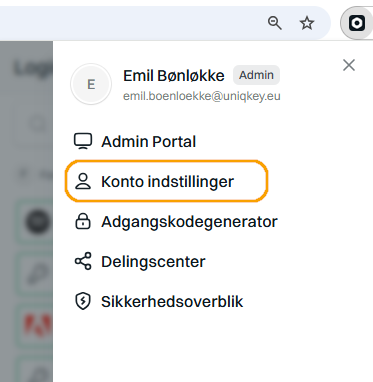Screen dimensions: 373x382
Task: Click the share icon beside Delingscenter
Action: pyautogui.click(x=83, y=261)
